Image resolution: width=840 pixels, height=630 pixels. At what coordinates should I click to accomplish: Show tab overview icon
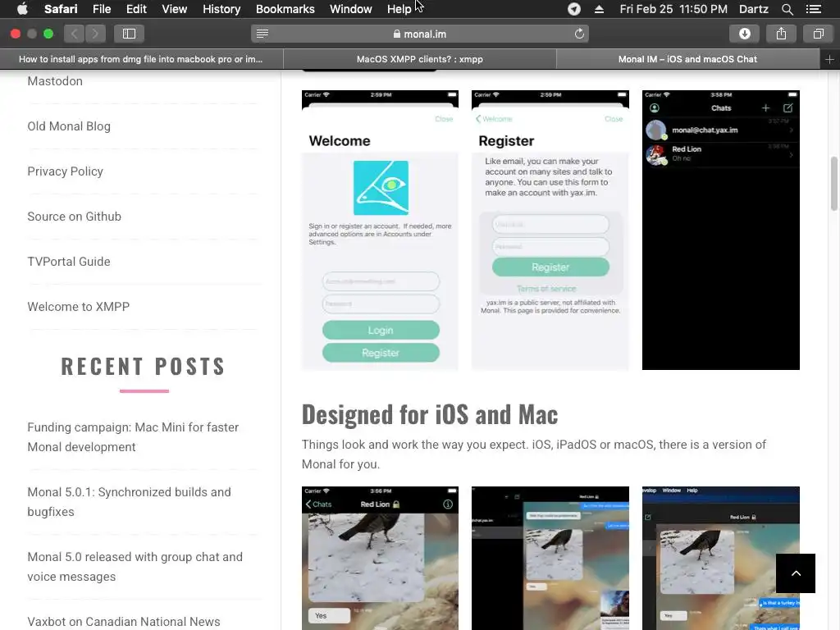click(818, 34)
